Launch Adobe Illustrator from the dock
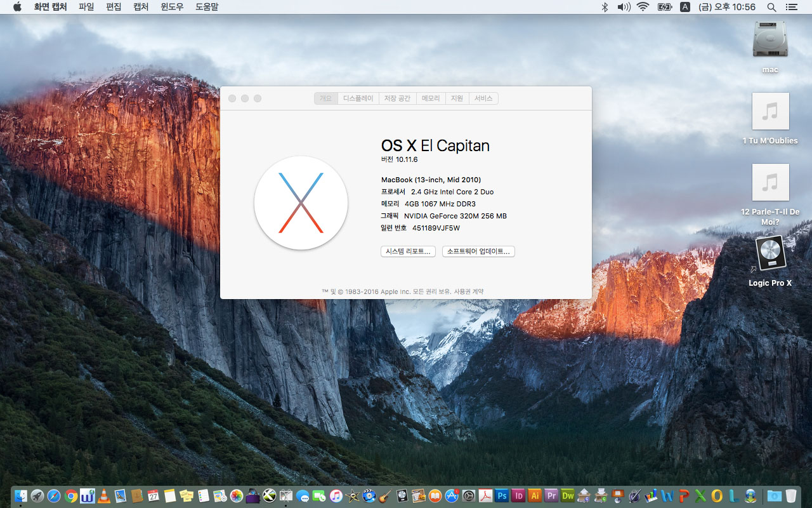The width and height of the screenshot is (812, 508). pyautogui.click(x=535, y=496)
